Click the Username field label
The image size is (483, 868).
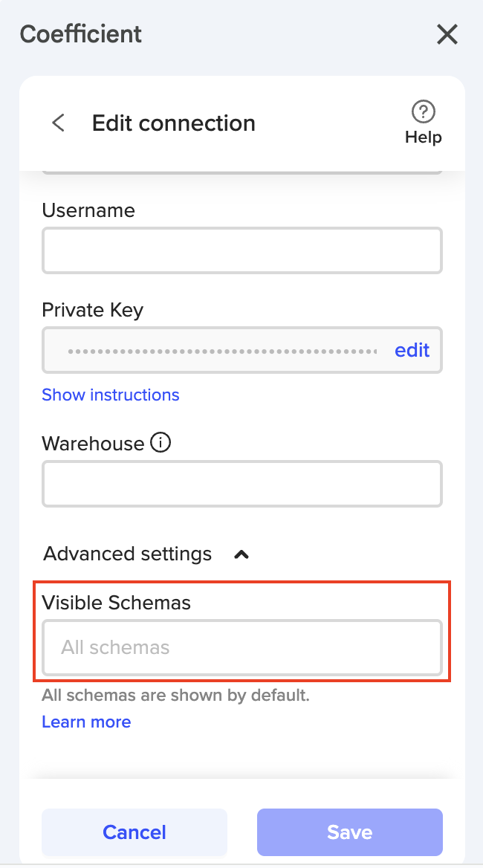click(88, 210)
